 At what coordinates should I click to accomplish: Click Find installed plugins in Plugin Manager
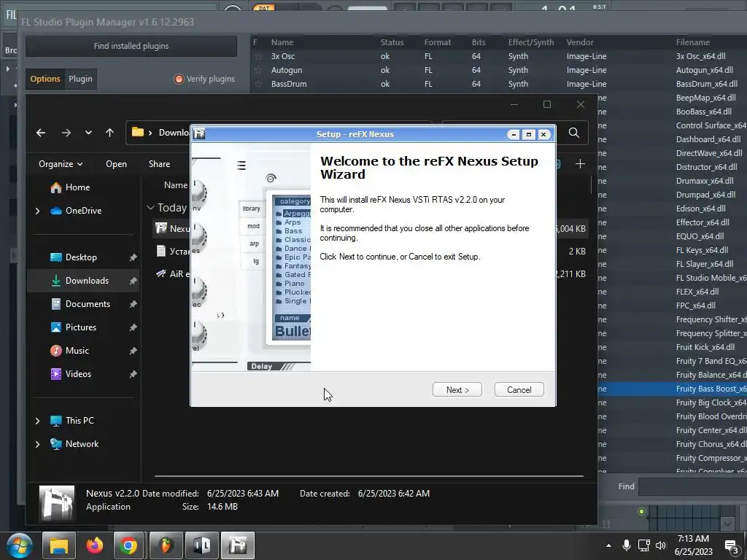pyautogui.click(x=131, y=46)
